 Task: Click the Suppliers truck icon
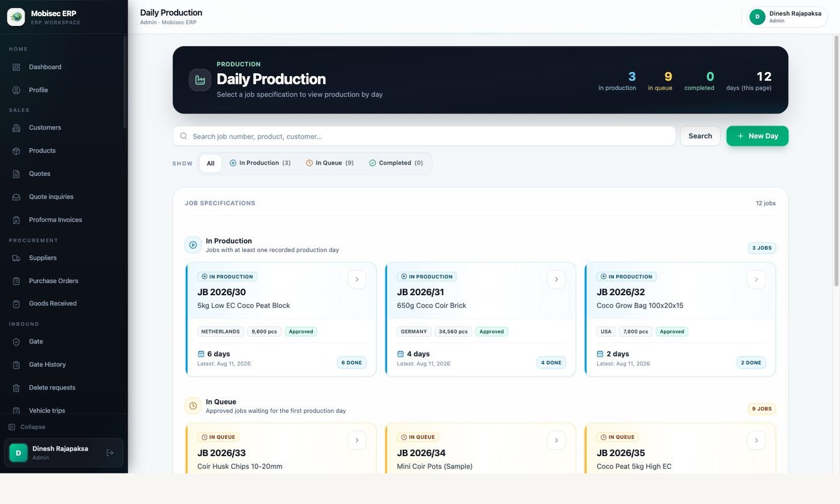click(16, 258)
